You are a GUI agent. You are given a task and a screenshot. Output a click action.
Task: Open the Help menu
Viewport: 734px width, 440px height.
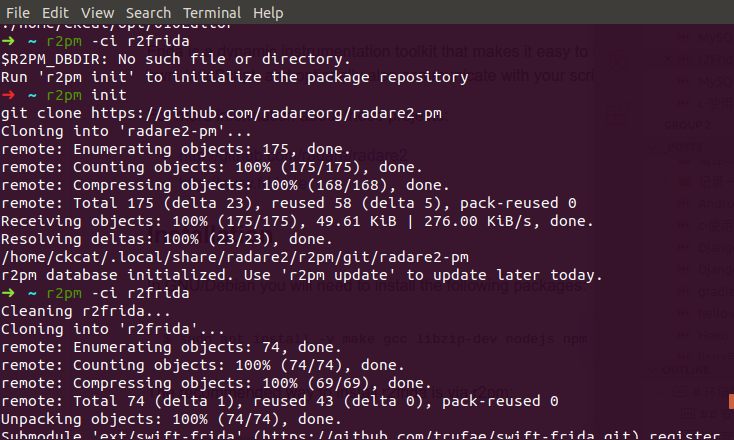pos(268,13)
